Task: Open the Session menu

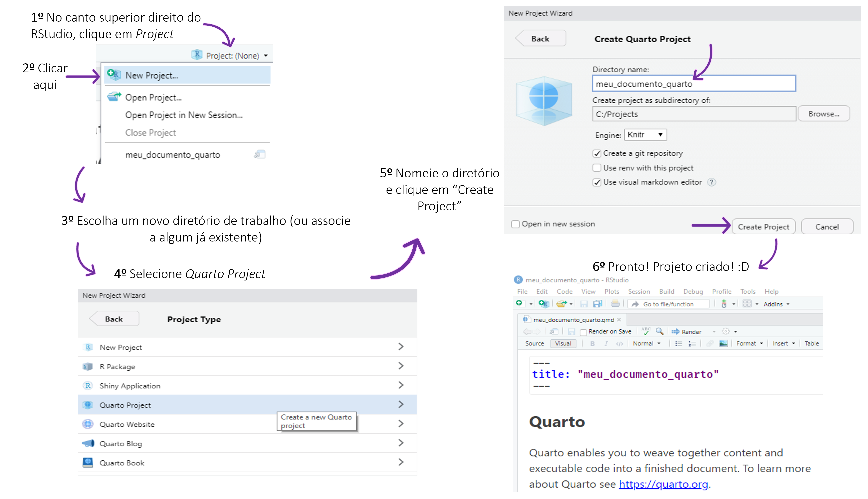Action: pos(639,291)
